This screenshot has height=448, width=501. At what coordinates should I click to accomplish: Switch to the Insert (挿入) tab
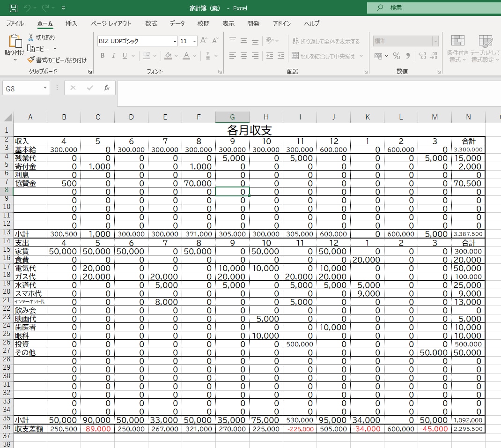click(x=71, y=23)
